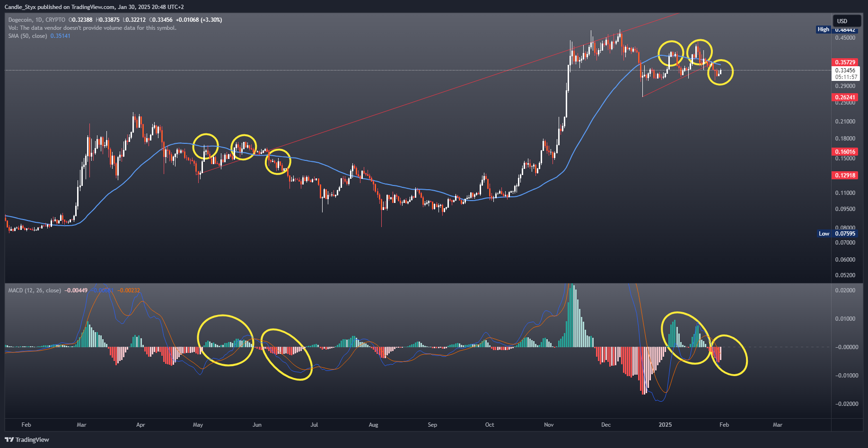Click the Vol data vendor notice text
The width and height of the screenshot is (868, 448).
point(92,28)
